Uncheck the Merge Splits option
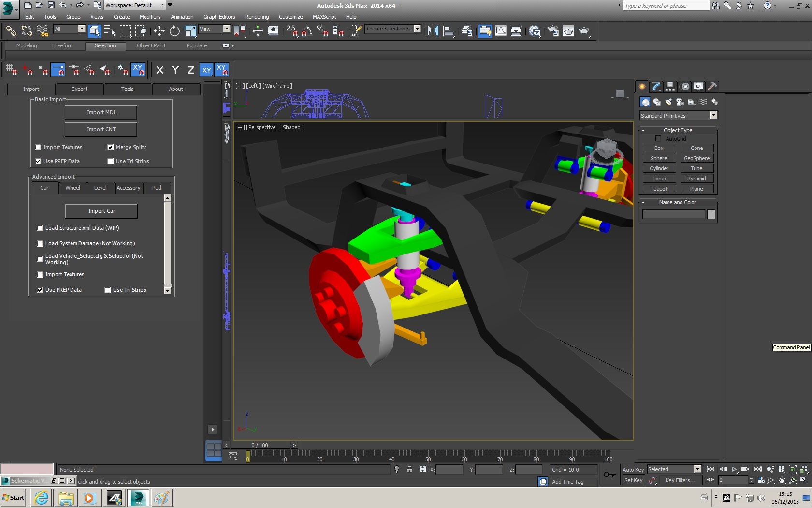This screenshot has height=508, width=812. [111, 148]
